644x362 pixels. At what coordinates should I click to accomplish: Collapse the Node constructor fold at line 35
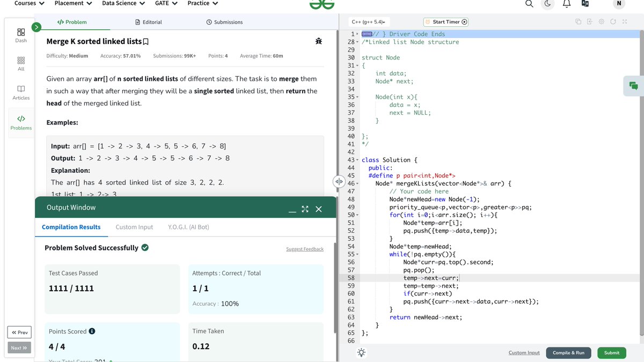click(x=358, y=97)
